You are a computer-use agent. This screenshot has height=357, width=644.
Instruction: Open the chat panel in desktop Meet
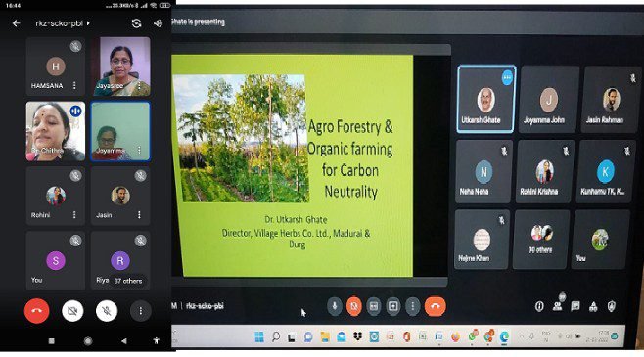point(575,306)
